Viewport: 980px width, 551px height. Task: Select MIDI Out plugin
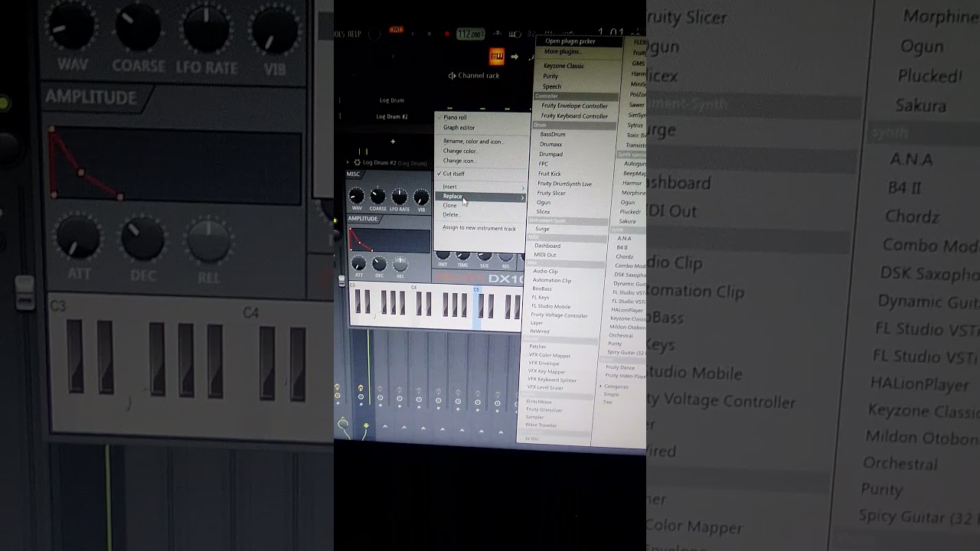coord(545,255)
